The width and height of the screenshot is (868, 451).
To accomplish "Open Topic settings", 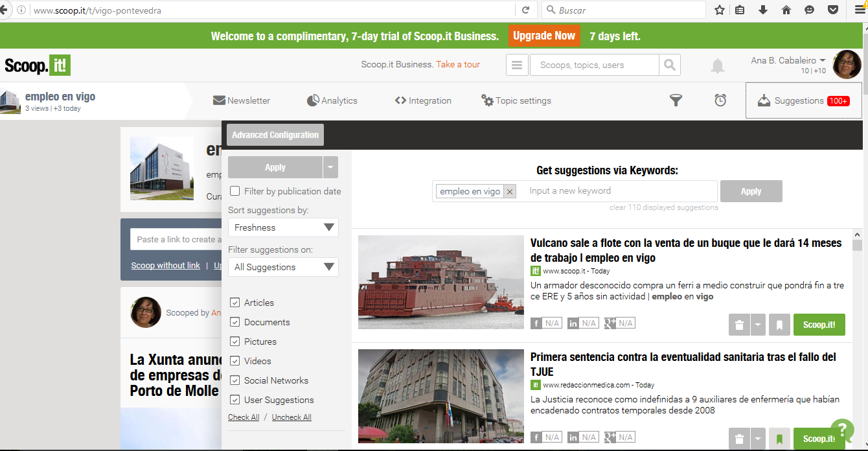I will click(x=516, y=100).
